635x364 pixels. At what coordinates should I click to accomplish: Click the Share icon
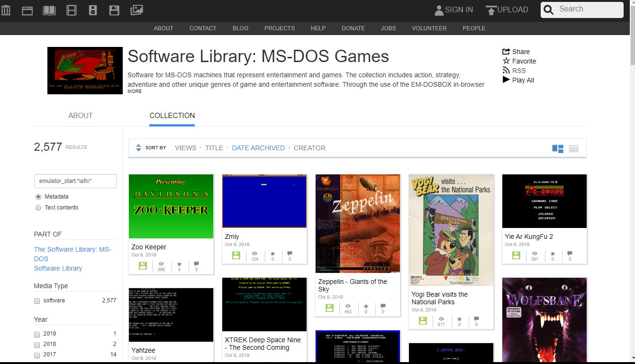[x=506, y=52]
